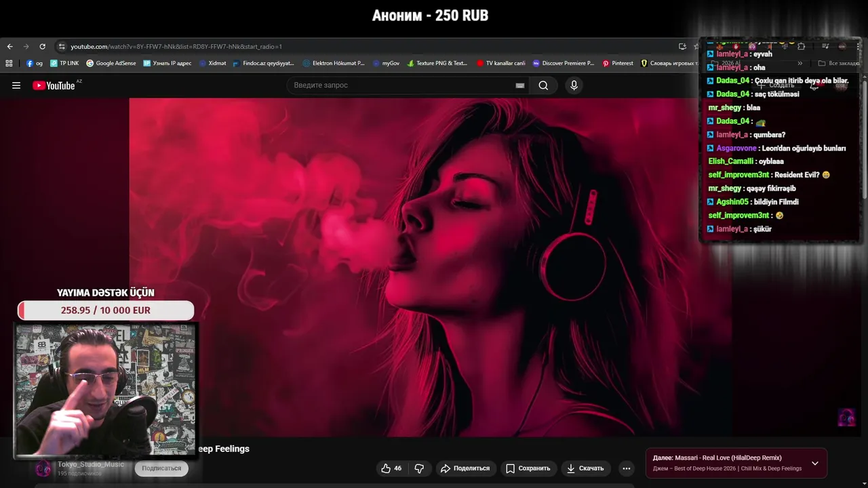Open the TV kanallar canli bookmark
Screen dimensions: 868x488
501,63
